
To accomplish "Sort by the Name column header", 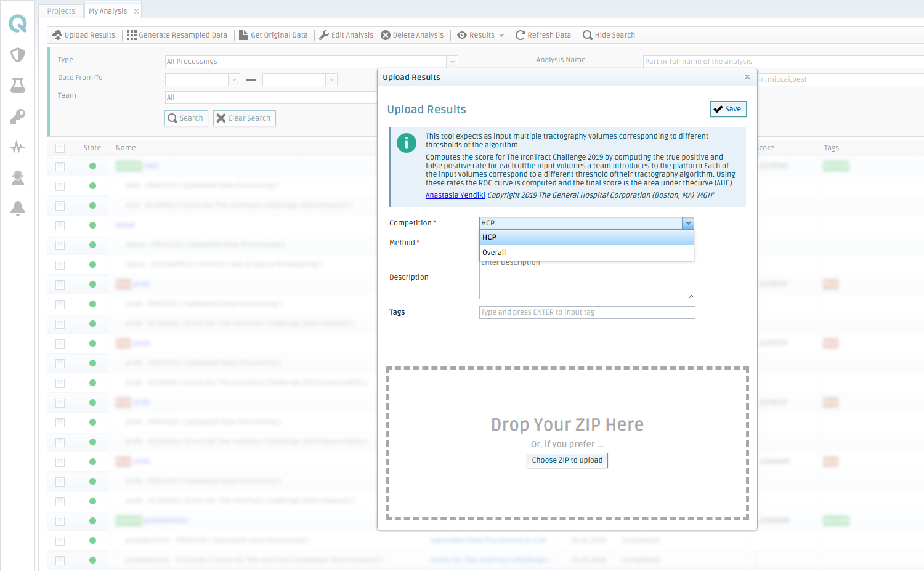I will pos(126,148).
